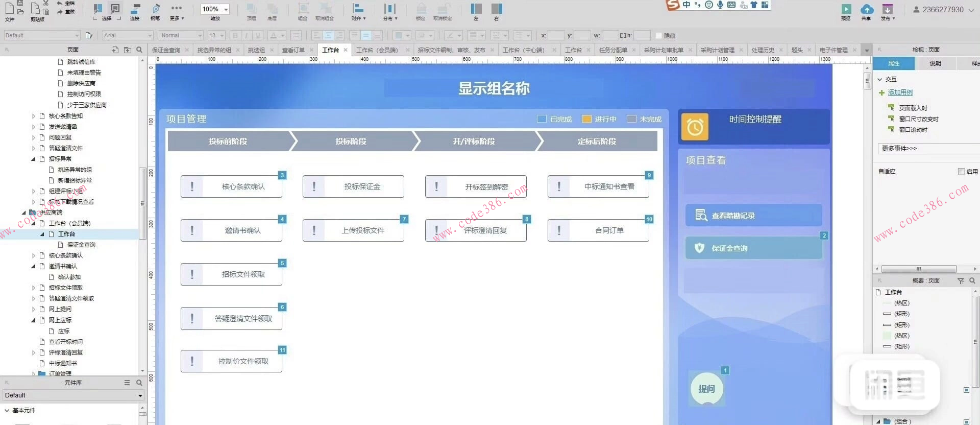The image size is (980, 425).
Task: Click the Preview icon (预览)
Action: point(846,9)
